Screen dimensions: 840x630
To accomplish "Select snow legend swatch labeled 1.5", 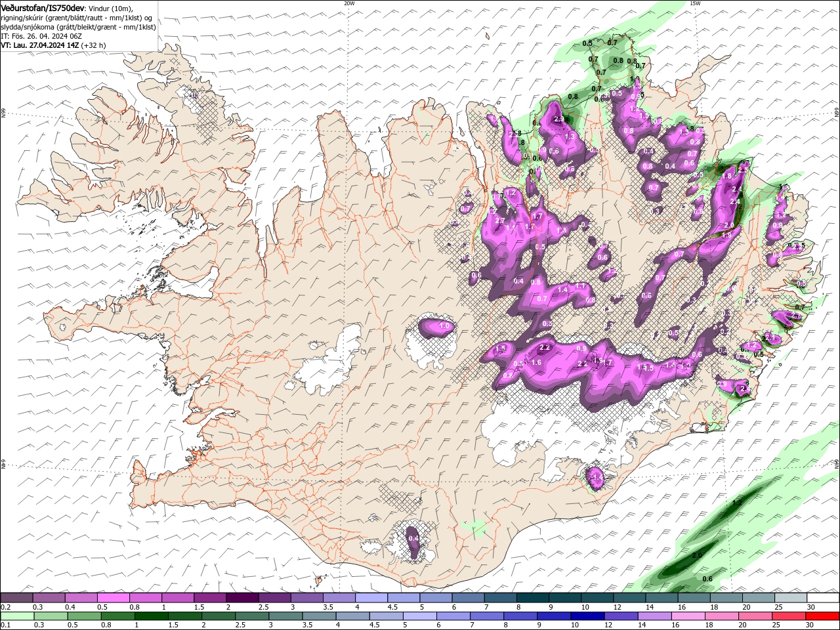I will coord(209,598).
